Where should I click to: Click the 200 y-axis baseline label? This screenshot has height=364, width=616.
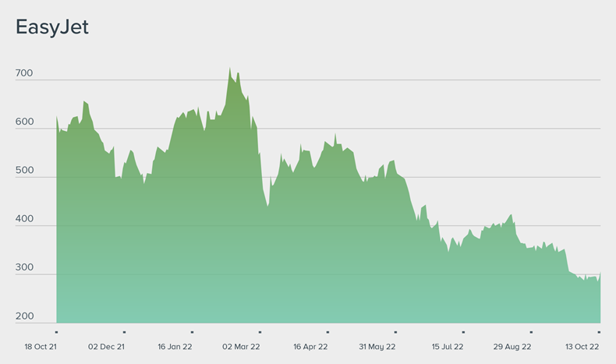point(24,316)
